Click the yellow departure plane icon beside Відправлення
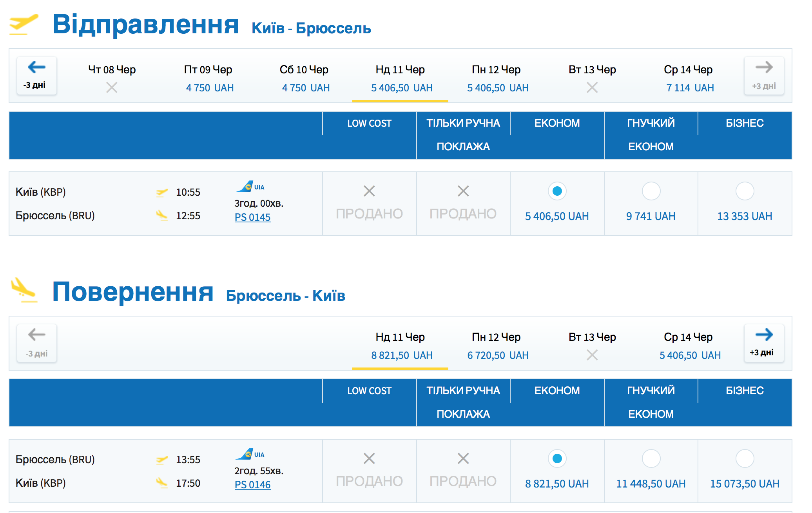812x513 pixels. (x=24, y=24)
